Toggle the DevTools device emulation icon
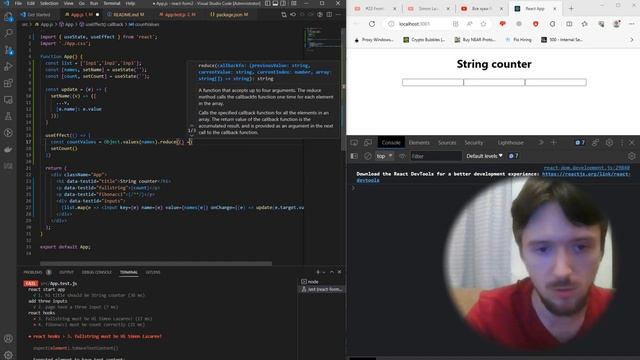Viewport: 640px width, 360px height. (x=368, y=142)
